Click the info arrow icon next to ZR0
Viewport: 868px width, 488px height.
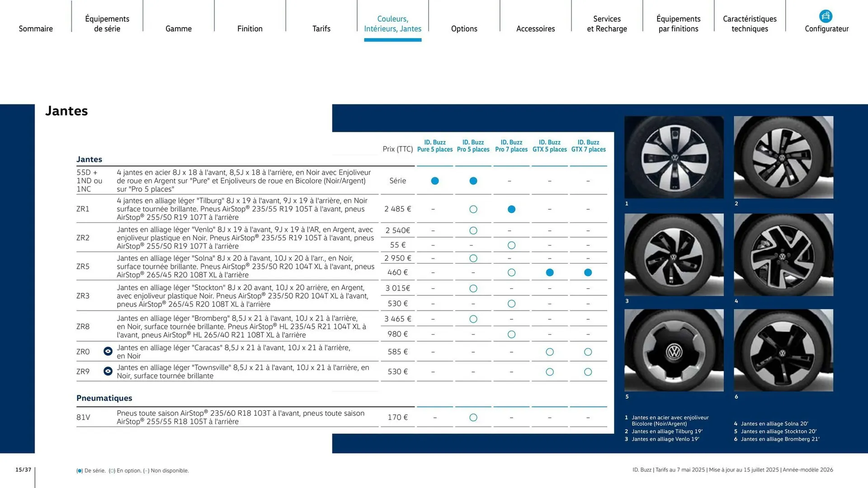point(108,352)
